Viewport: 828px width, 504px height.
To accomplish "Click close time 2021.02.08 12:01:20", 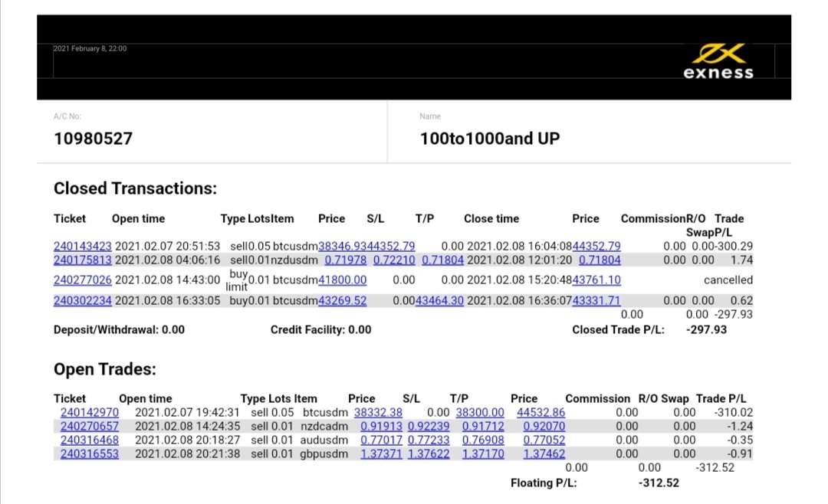I will tap(519, 260).
